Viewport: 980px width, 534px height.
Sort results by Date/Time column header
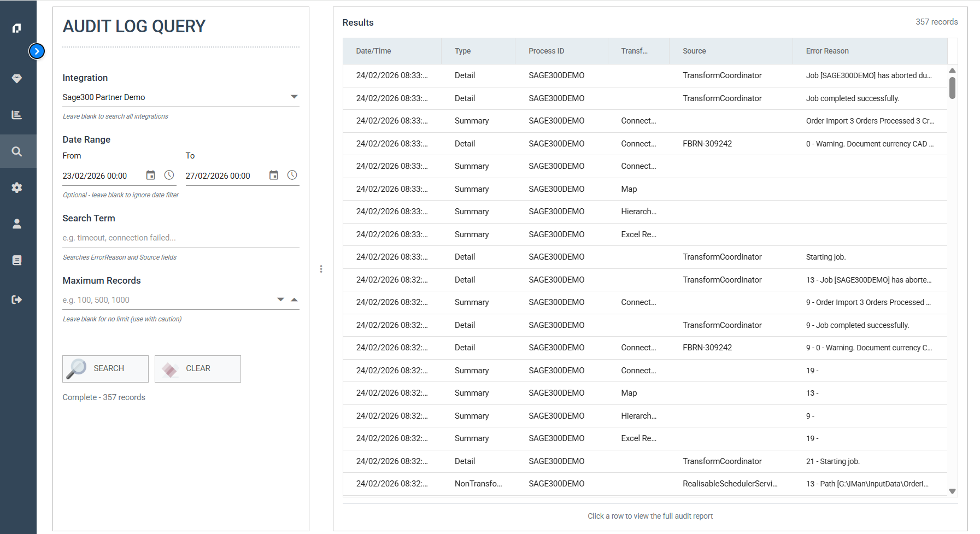pyautogui.click(x=373, y=51)
